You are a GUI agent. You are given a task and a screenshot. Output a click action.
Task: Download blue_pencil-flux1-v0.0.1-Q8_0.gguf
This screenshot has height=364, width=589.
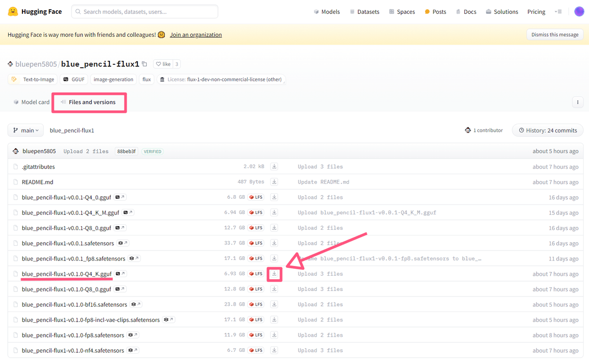(x=274, y=228)
